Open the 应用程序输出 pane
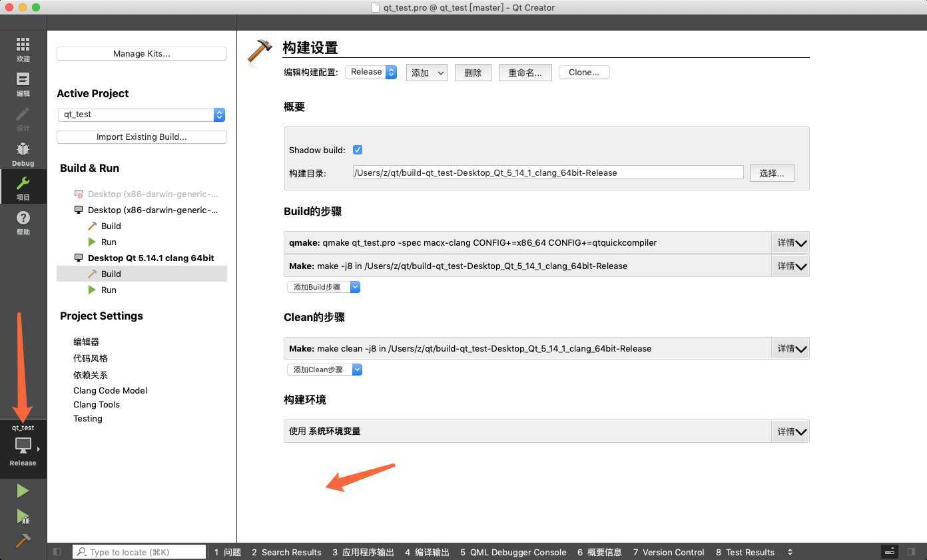Screen dimensions: 927x560 362,552
